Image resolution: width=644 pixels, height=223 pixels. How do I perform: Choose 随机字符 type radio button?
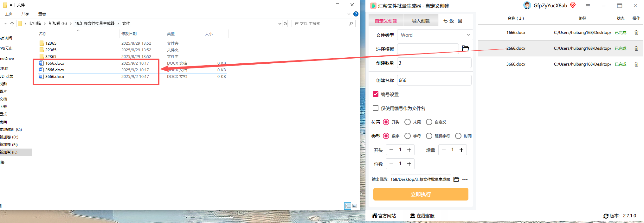pyautogui.click(x=429, y=136)
